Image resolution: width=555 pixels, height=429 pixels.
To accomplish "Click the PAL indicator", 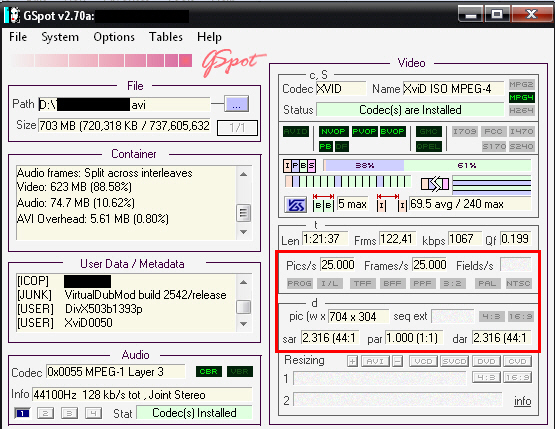I will point(487,284).
